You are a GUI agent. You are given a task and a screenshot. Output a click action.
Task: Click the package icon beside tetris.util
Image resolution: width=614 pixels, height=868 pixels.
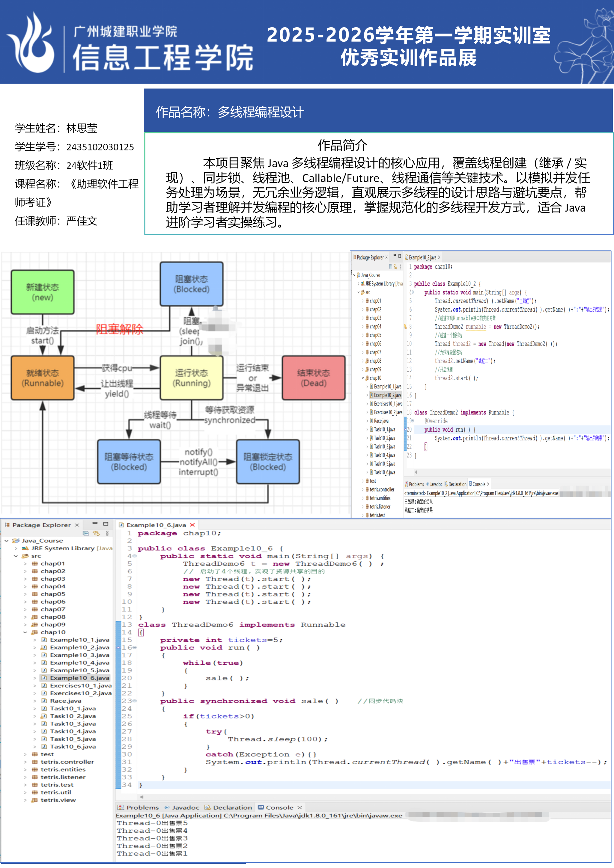35,792
